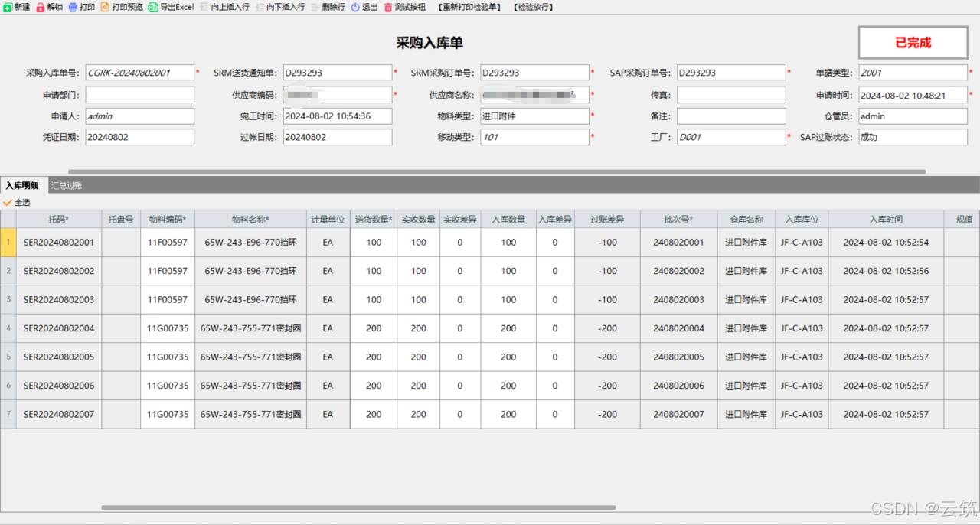
Task: Click the 申请部门 input field
Action: 139,95
